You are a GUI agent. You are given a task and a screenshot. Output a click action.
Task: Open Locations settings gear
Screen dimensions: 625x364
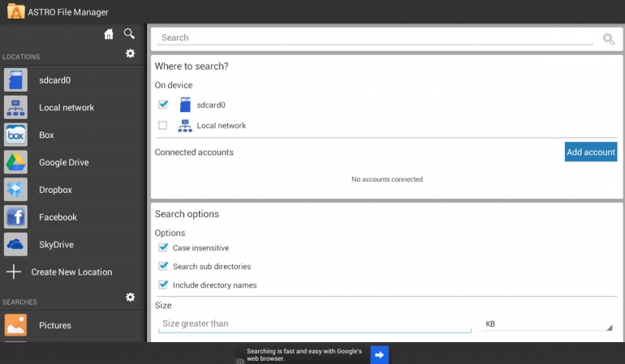[130, 54]
